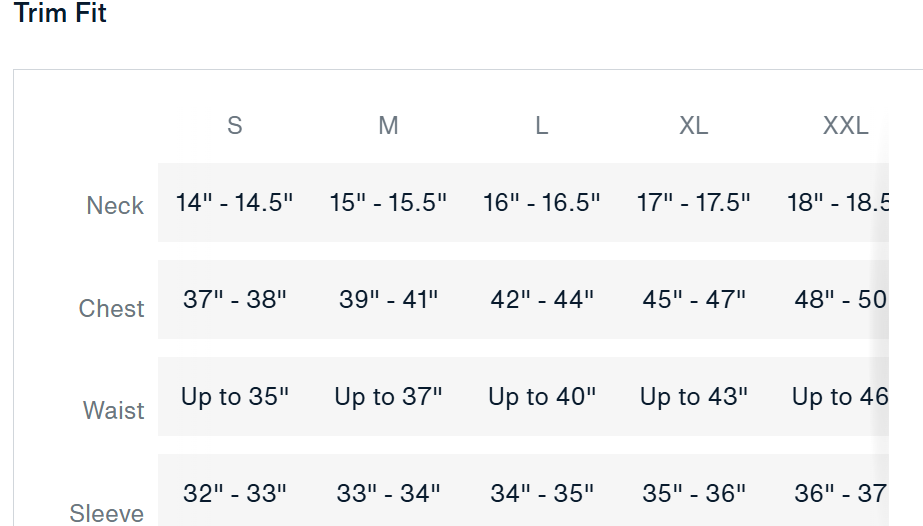
Task: Select the Up to 43" waist cell
Action: (x=693, y=397)
